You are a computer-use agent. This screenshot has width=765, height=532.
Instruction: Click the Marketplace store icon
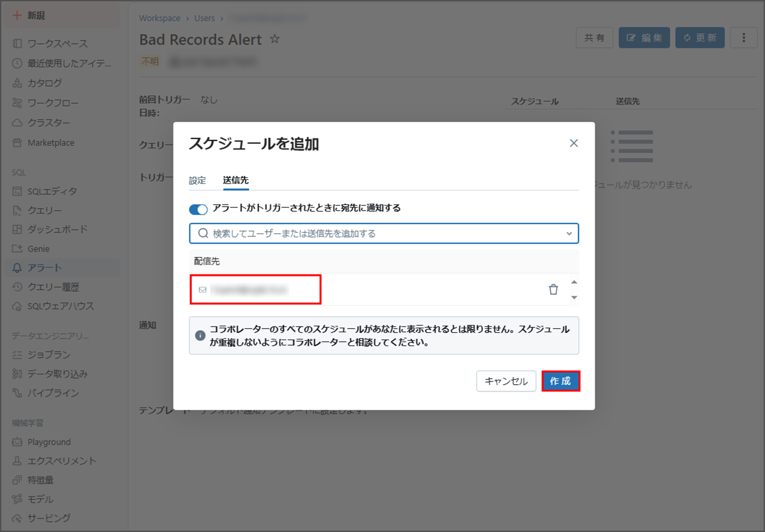click(17, 143)
